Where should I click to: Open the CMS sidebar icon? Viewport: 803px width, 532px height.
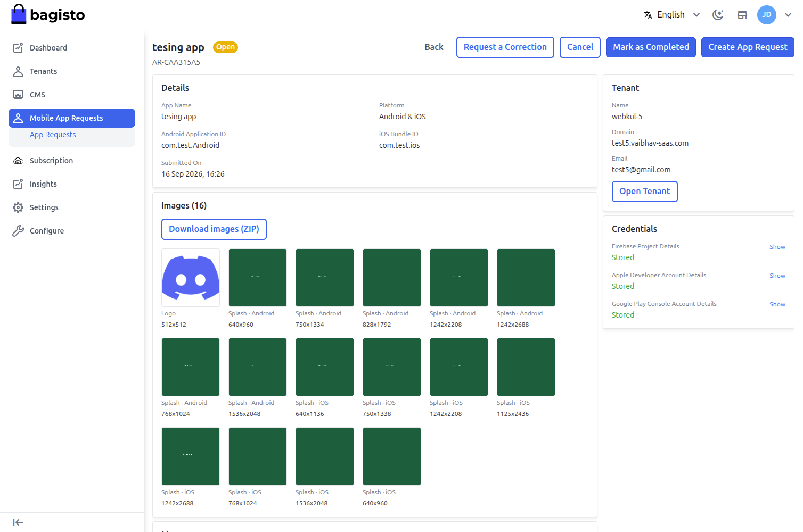coord(18,95)
